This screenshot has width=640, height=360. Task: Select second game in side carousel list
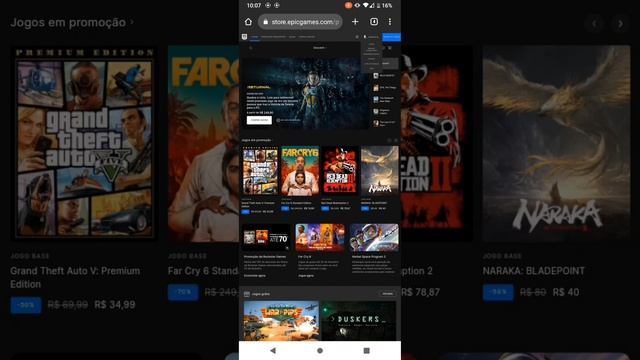[x=384, y=87]
